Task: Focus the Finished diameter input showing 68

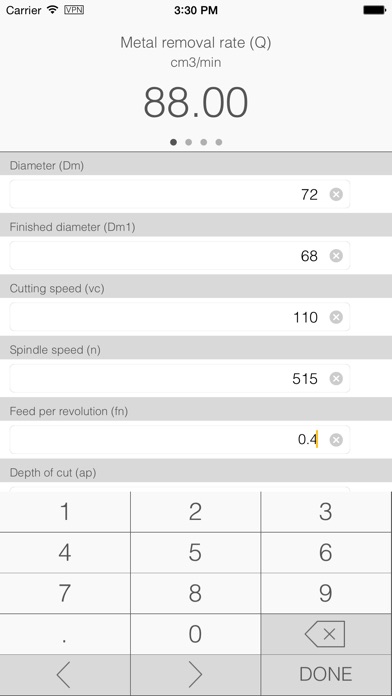Action: coord(180,256)
